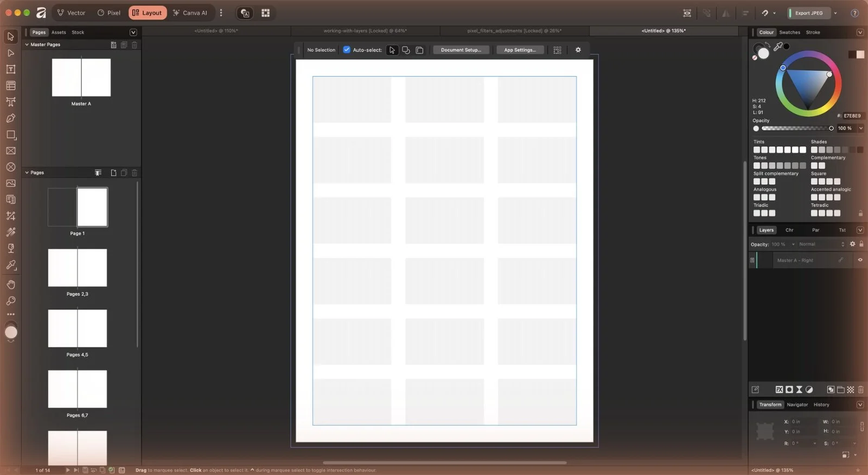Select the Zoom tool
Screen dimensions: 868x475
coord(10,301)
